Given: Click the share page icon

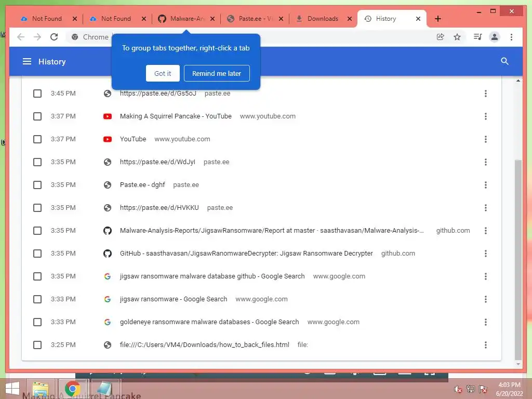Looking at the screenshot, I should (441, 37).
